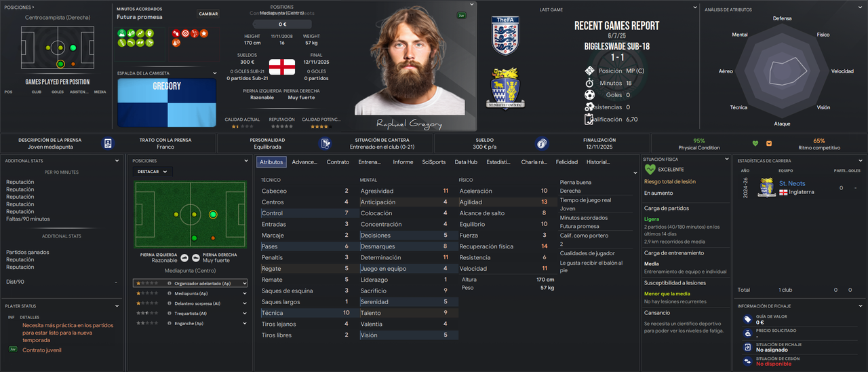The image size is (868, 372).
Task: Click the Sueldo coin icon
Action: pos(541,143)
